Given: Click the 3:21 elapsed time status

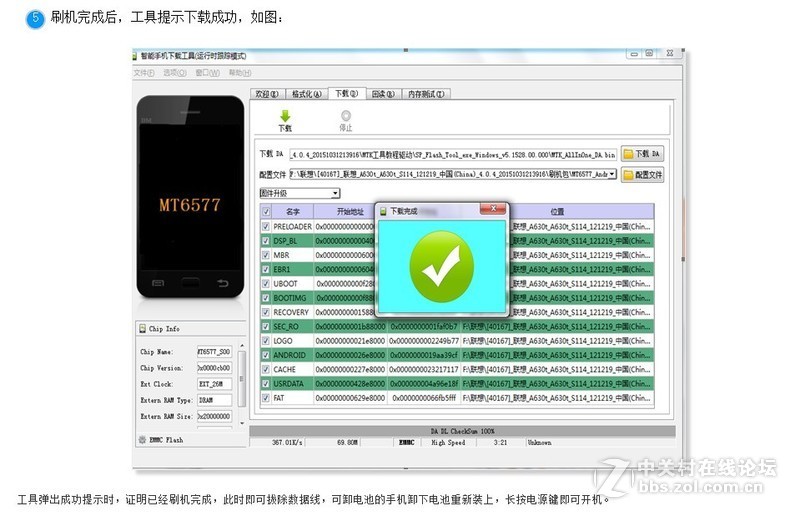Looking at the screenshot, I should pyautogui.click(x=500, y=442).
